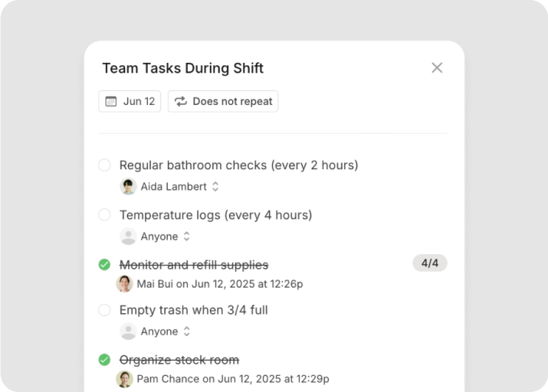Open Anyone selector arrows under Temperature logs
This screenshot has height=392, width=548.
pos(187,237)
